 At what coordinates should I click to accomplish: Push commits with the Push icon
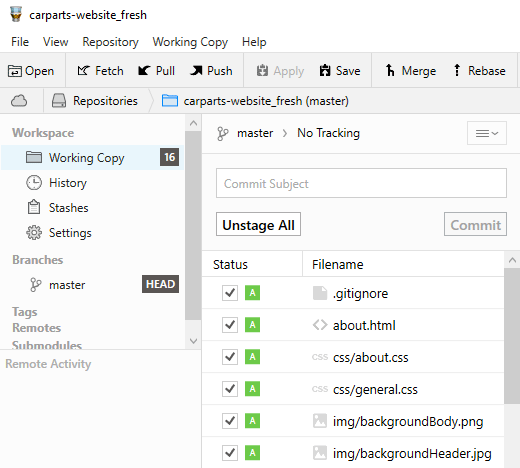pos(196,71)
